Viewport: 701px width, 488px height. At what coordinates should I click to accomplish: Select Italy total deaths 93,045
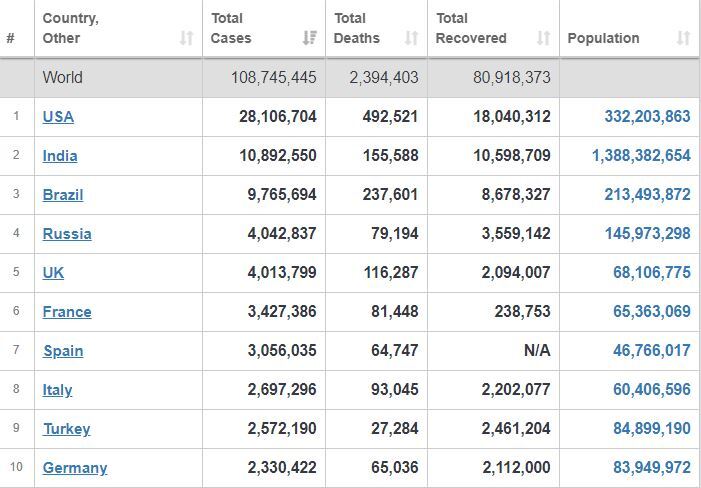pos(395,389)
